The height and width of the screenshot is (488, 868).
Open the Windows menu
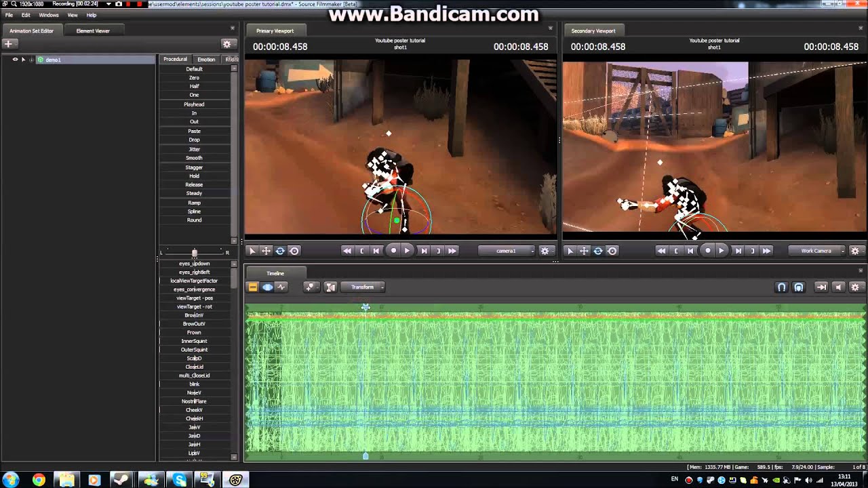(x=48, y=15)
